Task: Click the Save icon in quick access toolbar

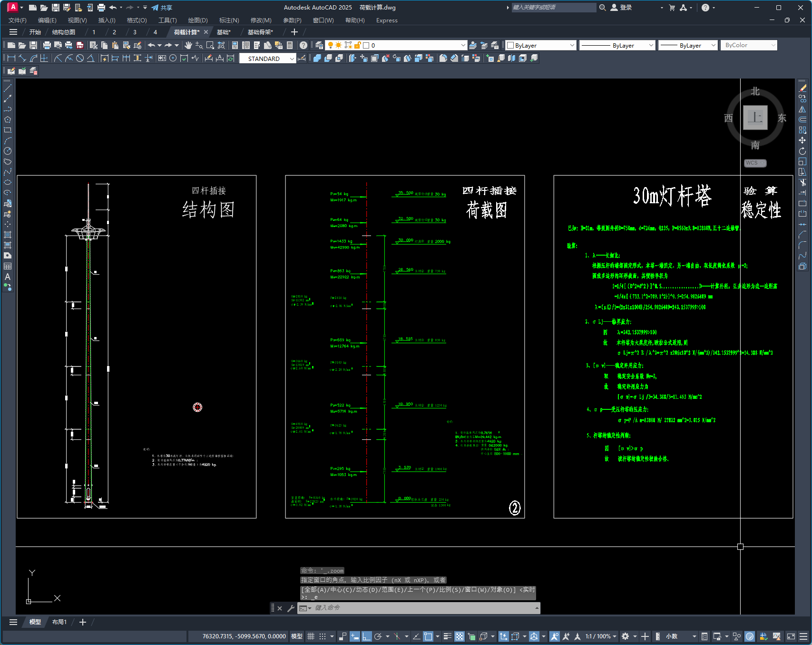Action: (56, 8)
